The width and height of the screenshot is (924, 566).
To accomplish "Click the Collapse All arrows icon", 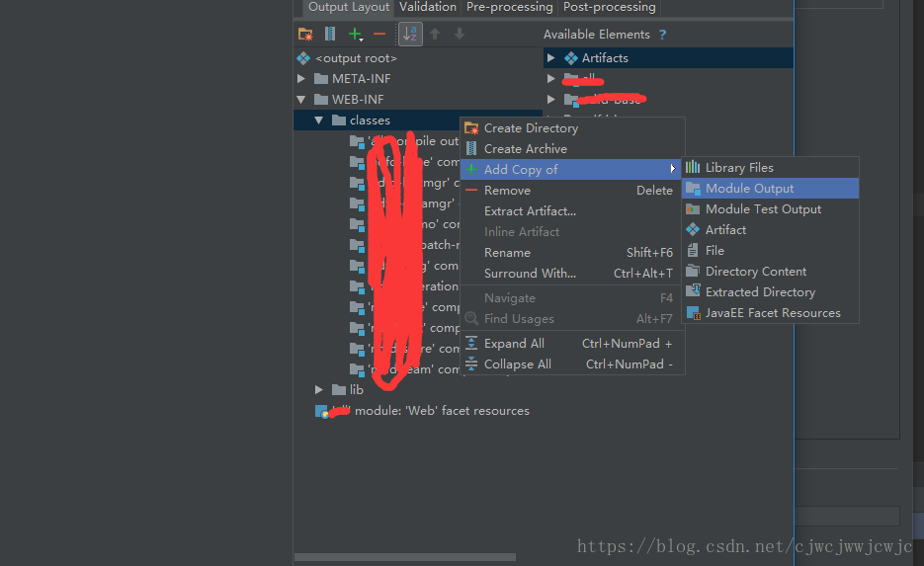I will (x=471, y=364).
